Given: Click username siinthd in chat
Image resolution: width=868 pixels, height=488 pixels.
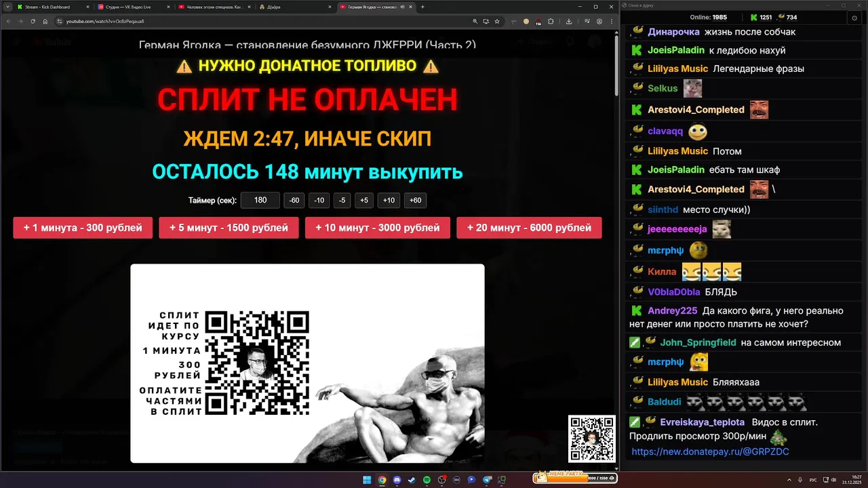Looking at the screenshot, I should 663,210.
